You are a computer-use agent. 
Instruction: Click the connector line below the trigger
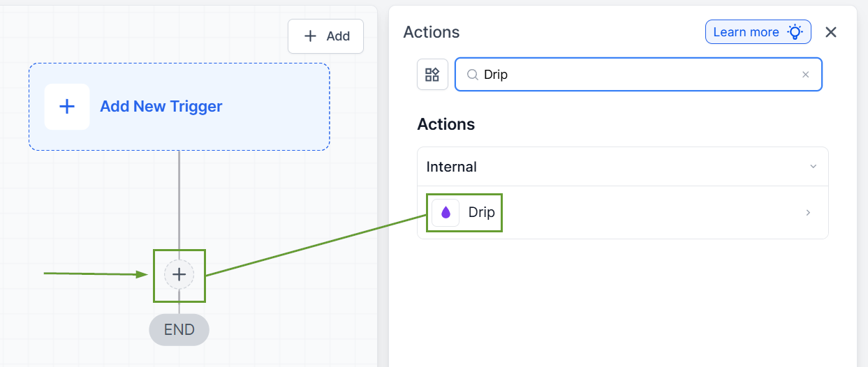[179, 202]
